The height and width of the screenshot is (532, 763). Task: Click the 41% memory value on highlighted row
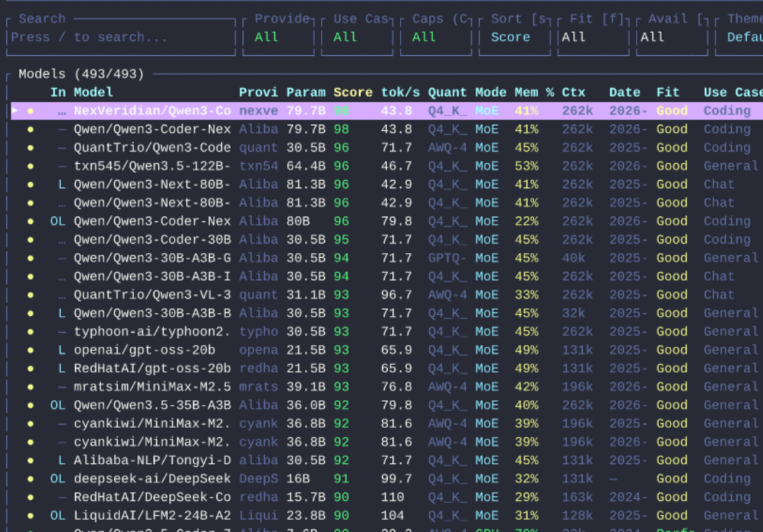(x=526, y=111)
